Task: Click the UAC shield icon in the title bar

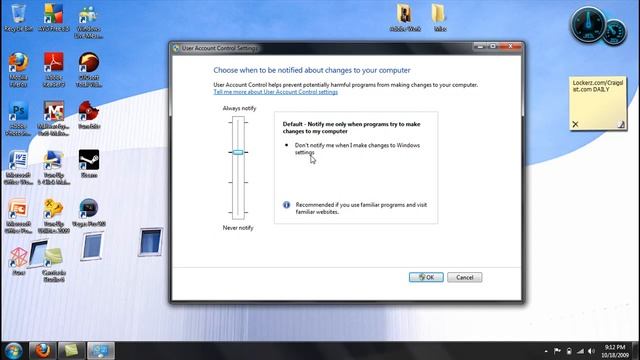Action: [x=176, y=48]
